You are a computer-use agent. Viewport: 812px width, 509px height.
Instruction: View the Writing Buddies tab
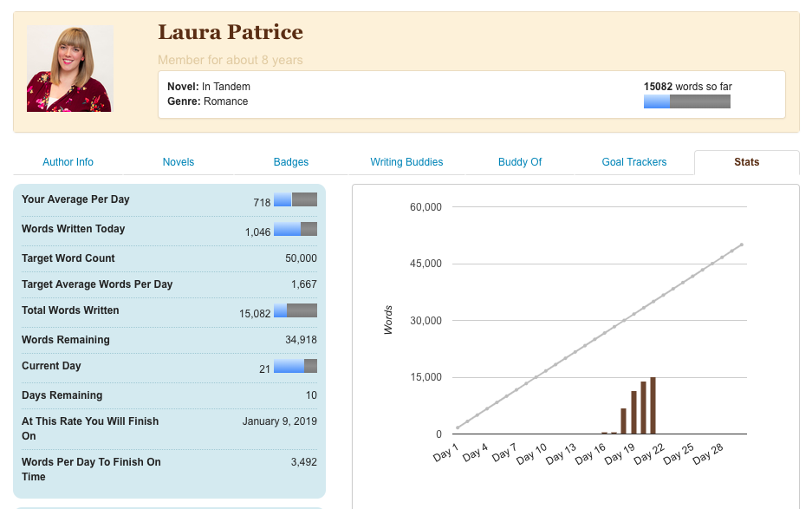[406, 162]
